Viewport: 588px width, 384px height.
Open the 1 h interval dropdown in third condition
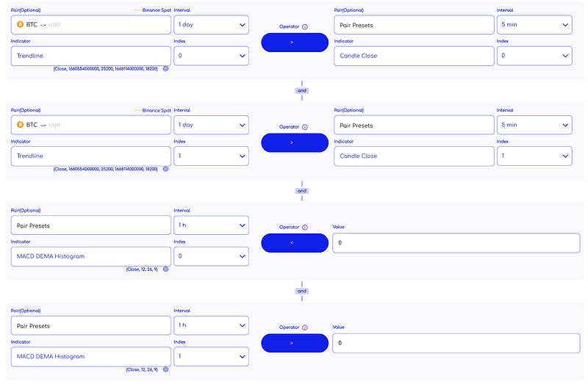211,225
